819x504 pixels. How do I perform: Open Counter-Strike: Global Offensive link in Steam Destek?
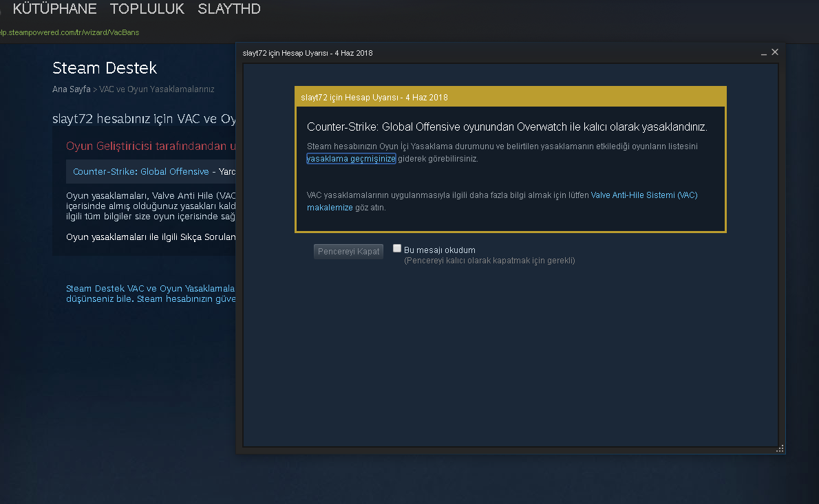tap(140, 172)
